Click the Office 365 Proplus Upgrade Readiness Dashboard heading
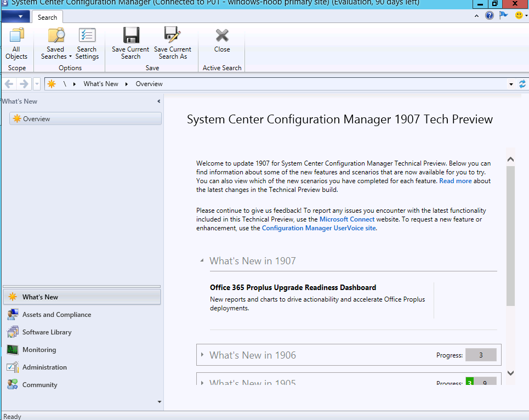529x420 pixels. [x=293, y=287]
